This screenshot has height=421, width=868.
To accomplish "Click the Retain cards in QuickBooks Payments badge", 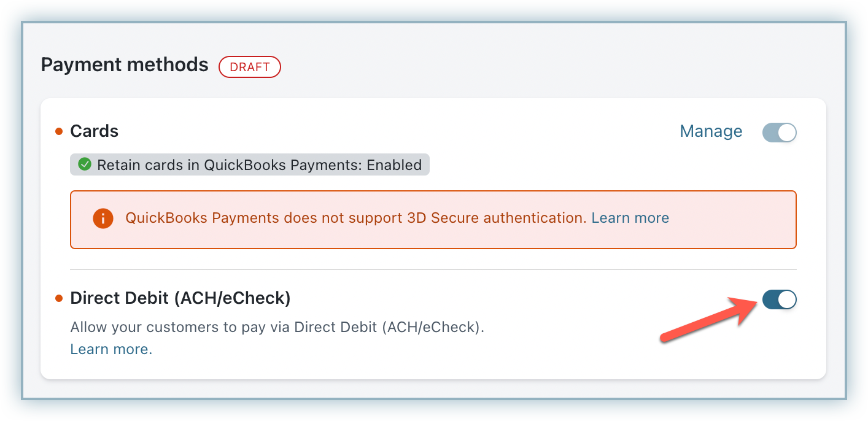I will pos(250,164).
